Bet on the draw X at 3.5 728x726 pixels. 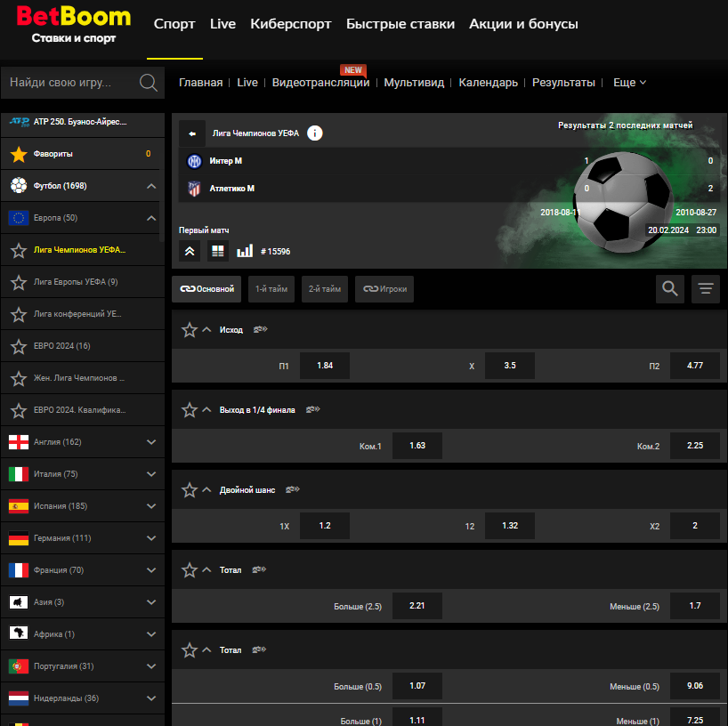[510, 366]
